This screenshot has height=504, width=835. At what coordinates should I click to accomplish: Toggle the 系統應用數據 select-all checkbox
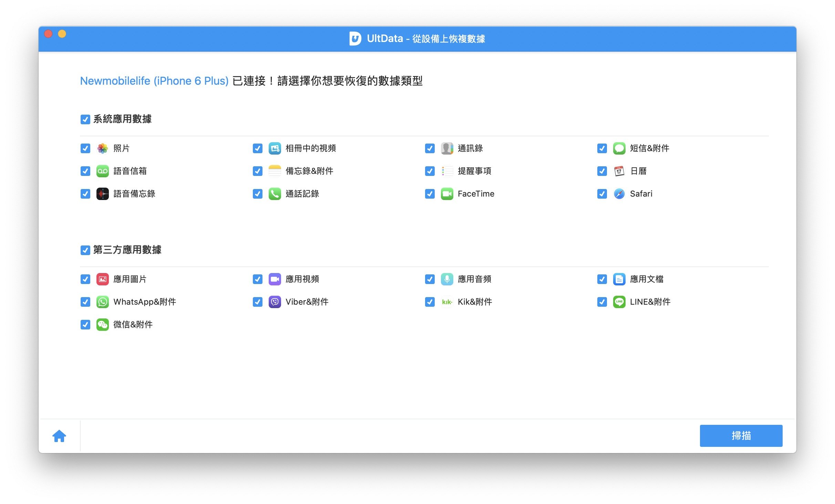click(85, 119)
